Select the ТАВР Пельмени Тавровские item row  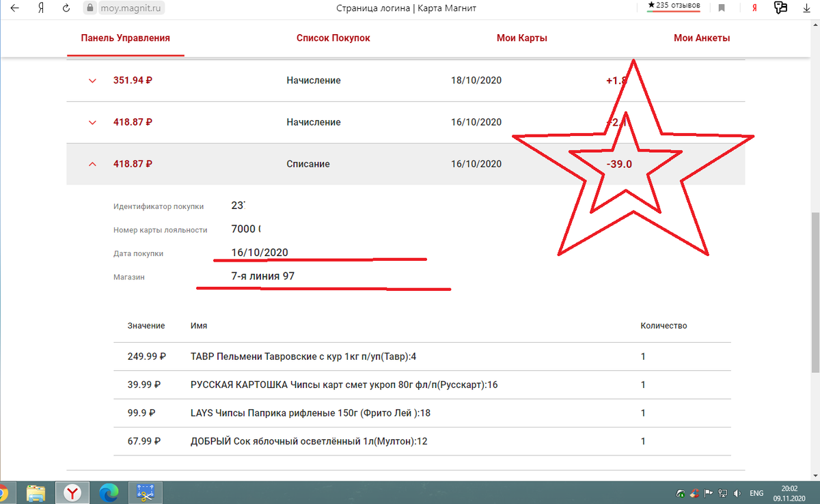pos(422,356)
